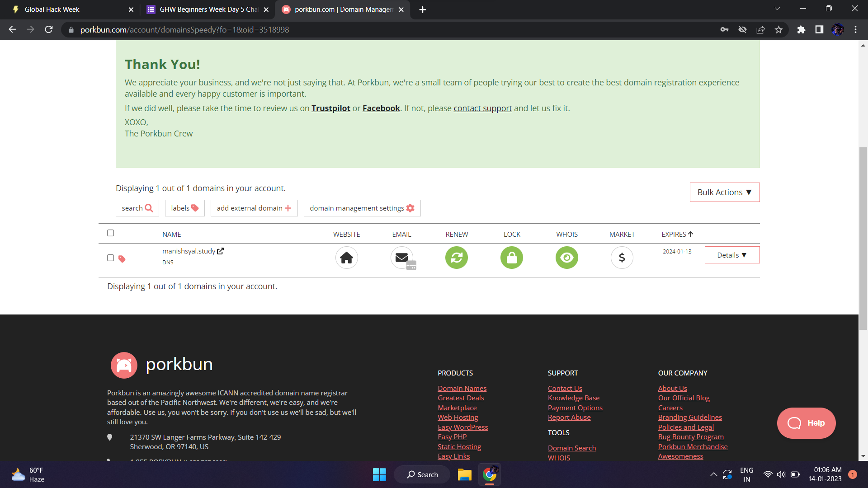Screen dimensions: 868x488
Task: Click the green auto-renew icon
Action: [x=457, y=258]
